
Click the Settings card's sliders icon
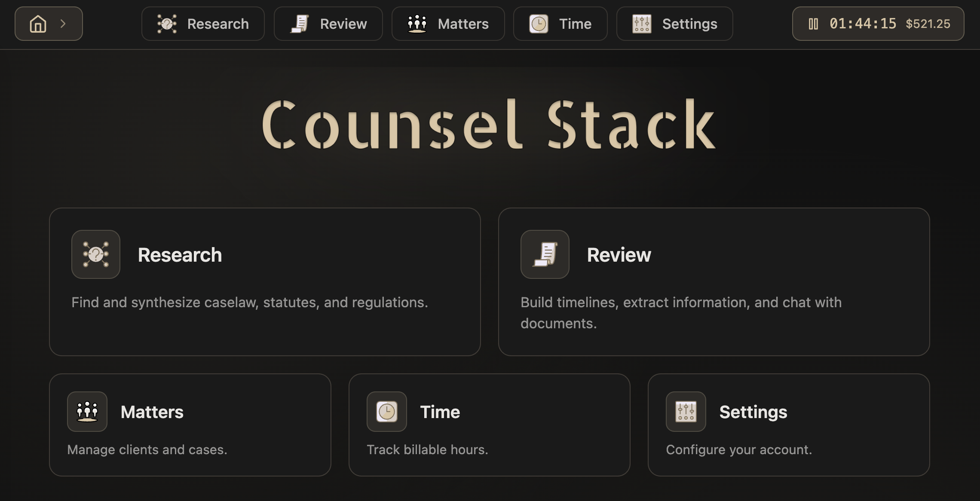686,412
